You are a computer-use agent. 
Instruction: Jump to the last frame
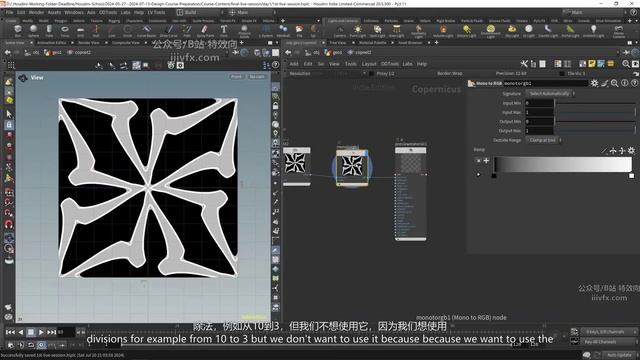(x=51, y=332)
